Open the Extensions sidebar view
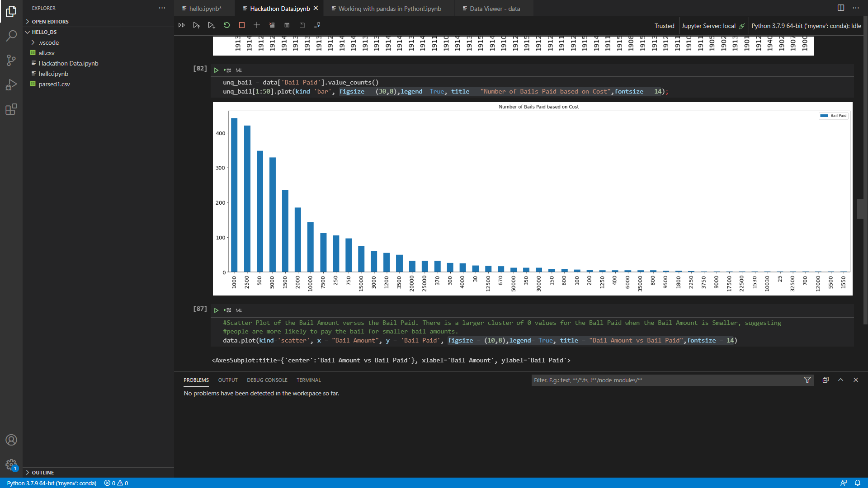The height and width of the screenshot is (488, 868). coord(11,109)
